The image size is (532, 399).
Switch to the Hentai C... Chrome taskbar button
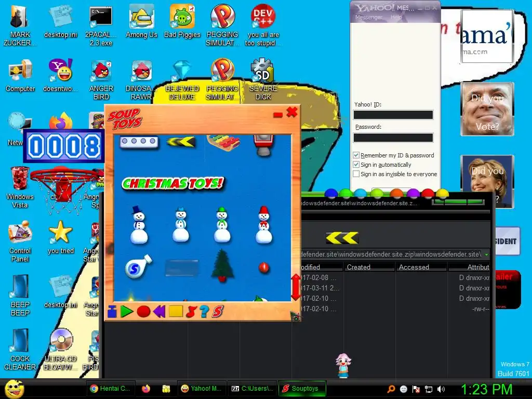coord(111,389)
